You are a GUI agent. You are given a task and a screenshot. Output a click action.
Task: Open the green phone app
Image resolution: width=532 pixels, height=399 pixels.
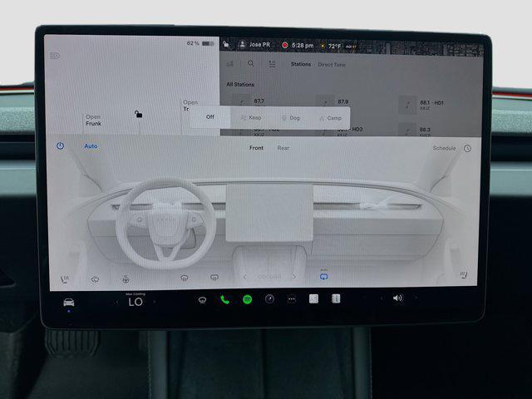[224, 299]
